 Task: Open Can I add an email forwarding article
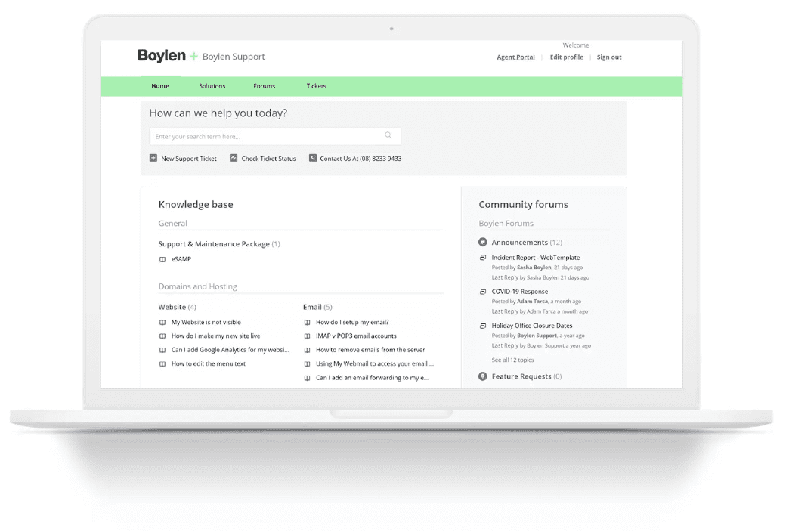click(x=372, y=378)
